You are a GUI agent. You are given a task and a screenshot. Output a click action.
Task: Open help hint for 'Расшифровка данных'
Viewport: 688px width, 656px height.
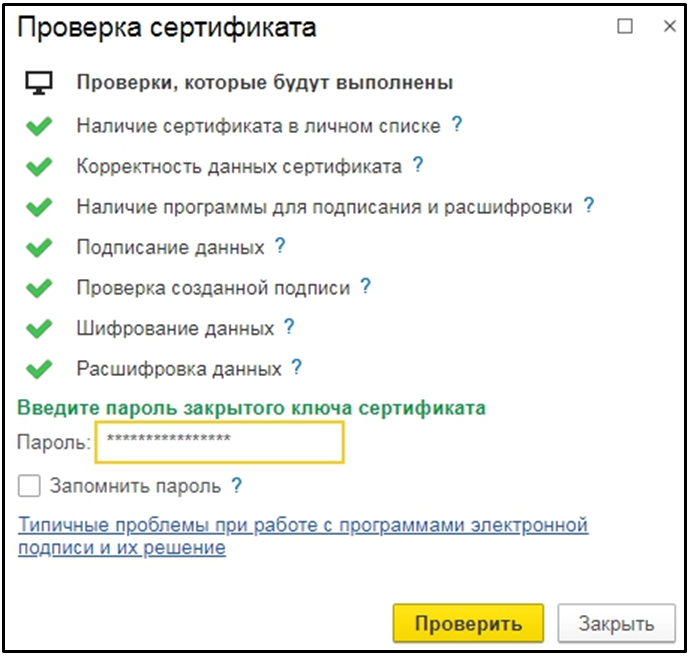(x=297, y=368)
